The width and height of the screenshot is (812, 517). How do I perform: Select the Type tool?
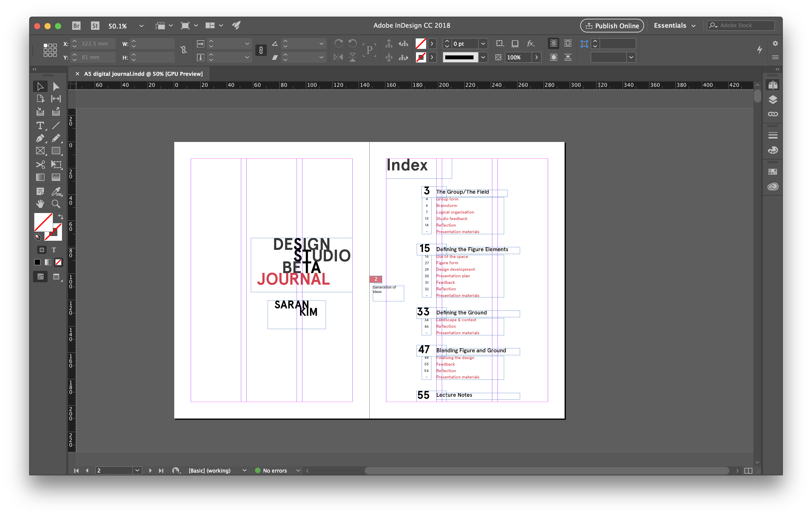click(40, 126)
